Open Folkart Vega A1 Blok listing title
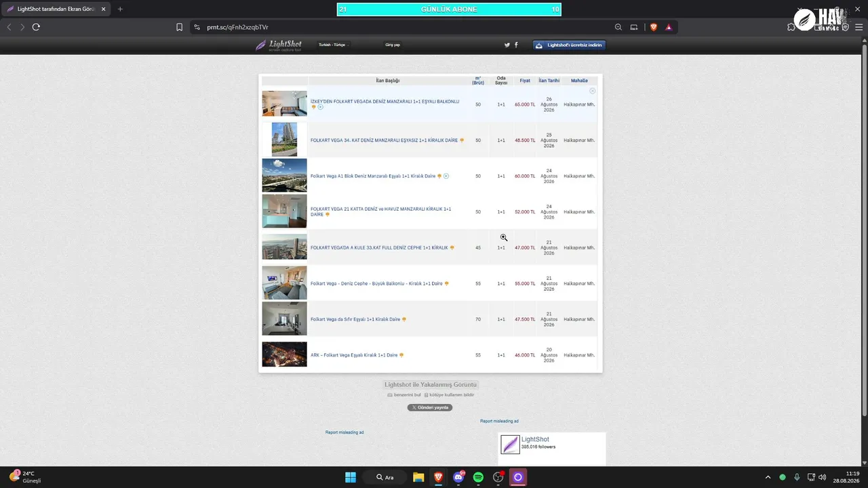Image resolution: width=868 pixels, height=488 pixels. coord(373,176)
